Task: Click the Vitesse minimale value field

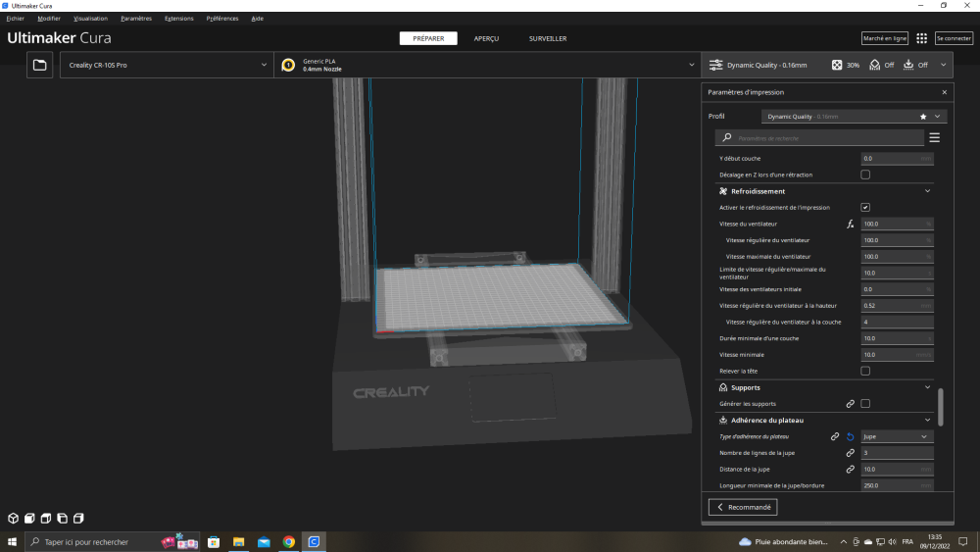Action: pyautogui.click(x=897, y=355)
